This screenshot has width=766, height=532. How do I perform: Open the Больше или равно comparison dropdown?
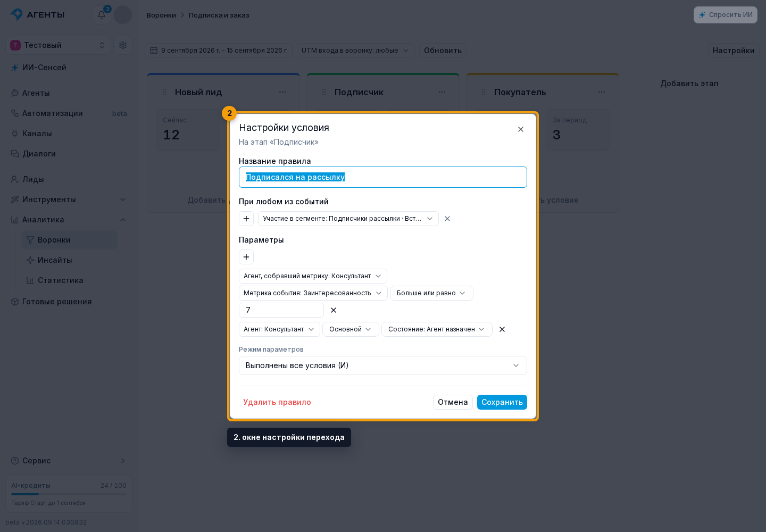point(431,293)
